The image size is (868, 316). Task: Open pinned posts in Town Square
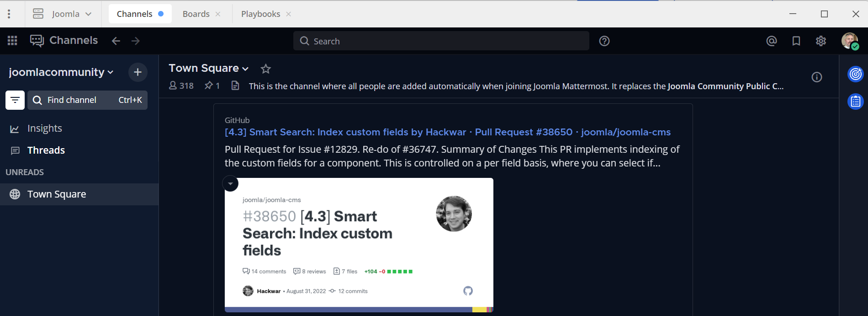(212, 86)
